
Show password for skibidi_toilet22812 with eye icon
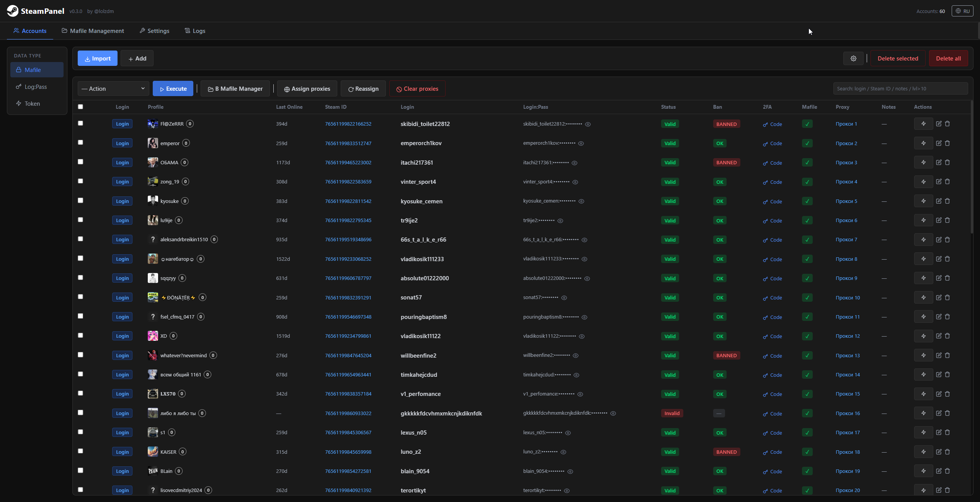pyautogui.click(x=588, y=124)
